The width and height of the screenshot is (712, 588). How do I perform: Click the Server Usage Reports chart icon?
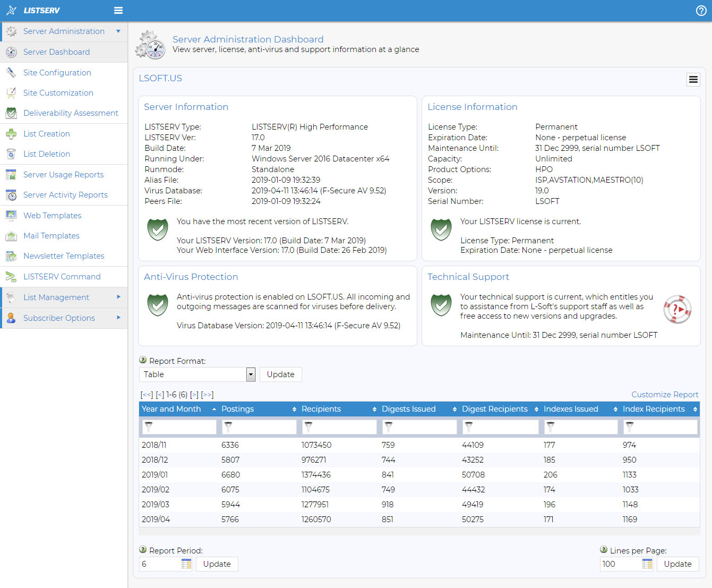point(11,175)
